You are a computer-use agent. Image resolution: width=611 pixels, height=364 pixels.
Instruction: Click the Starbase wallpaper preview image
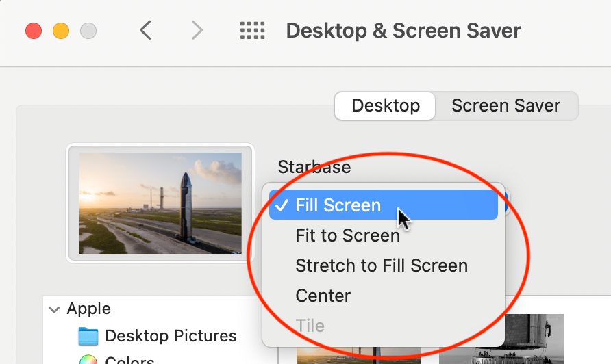(160, 203)
